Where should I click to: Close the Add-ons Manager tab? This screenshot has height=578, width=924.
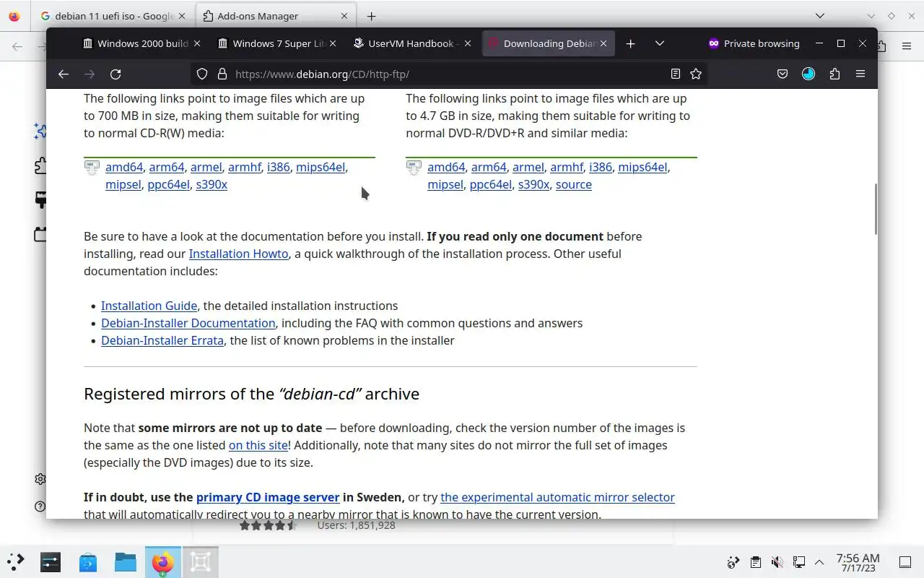point(344,16)
